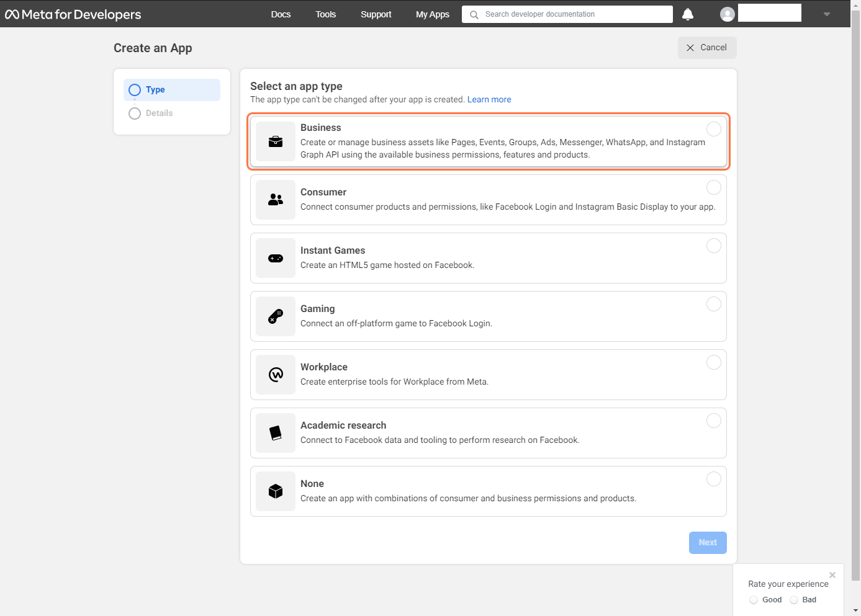Click the user profile avatar
Screen dimensions: 861x616
tap(728, 14)
